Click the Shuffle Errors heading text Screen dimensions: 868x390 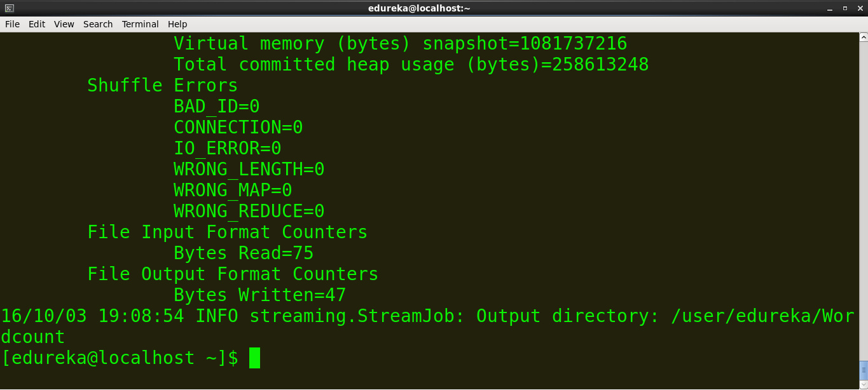[x=162, y=85]
